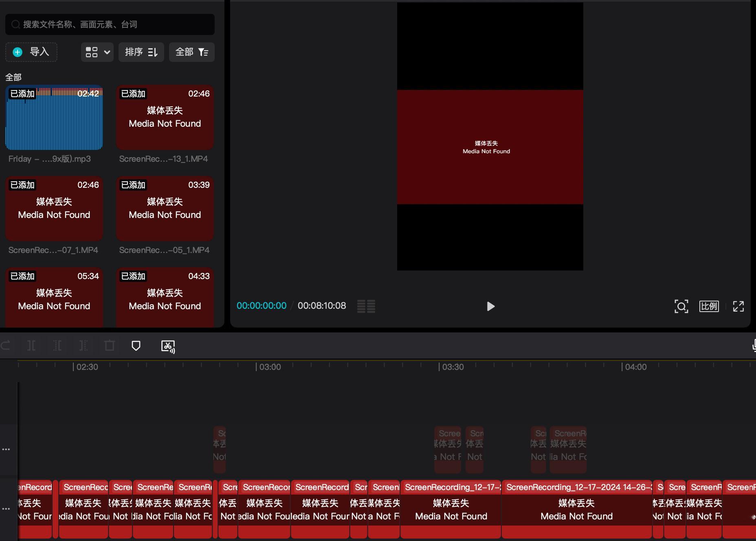Click the file name ScreenRec…-13_1.MP4

tap(163, 159)
